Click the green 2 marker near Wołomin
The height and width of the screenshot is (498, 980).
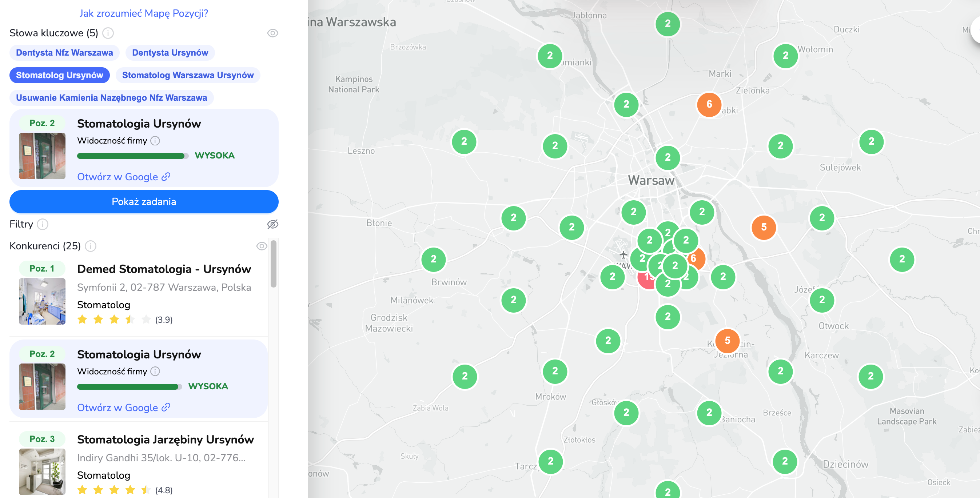point(785,56)
